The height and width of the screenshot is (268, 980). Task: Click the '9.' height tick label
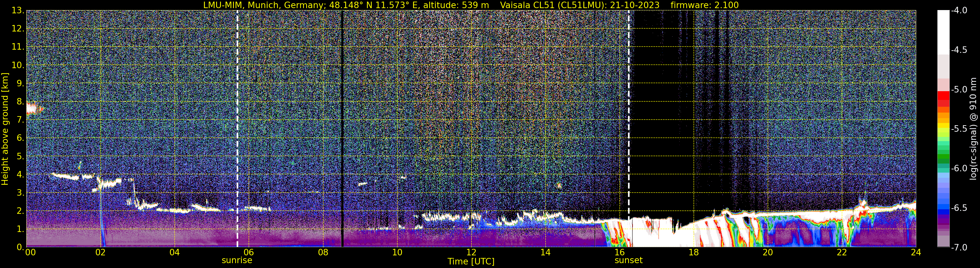click(20, 83)
